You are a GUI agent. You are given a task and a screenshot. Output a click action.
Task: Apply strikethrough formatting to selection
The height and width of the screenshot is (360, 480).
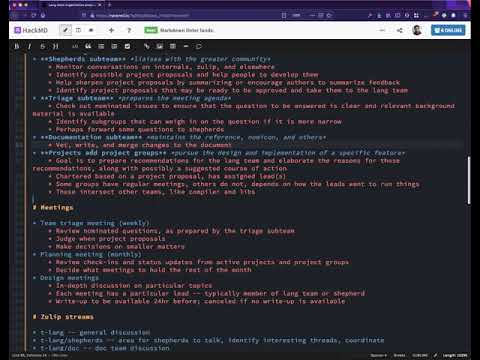42,46
